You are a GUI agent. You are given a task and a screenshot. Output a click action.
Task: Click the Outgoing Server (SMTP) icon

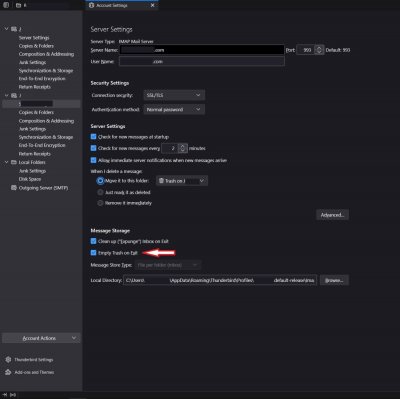click(x=14, y=188)
